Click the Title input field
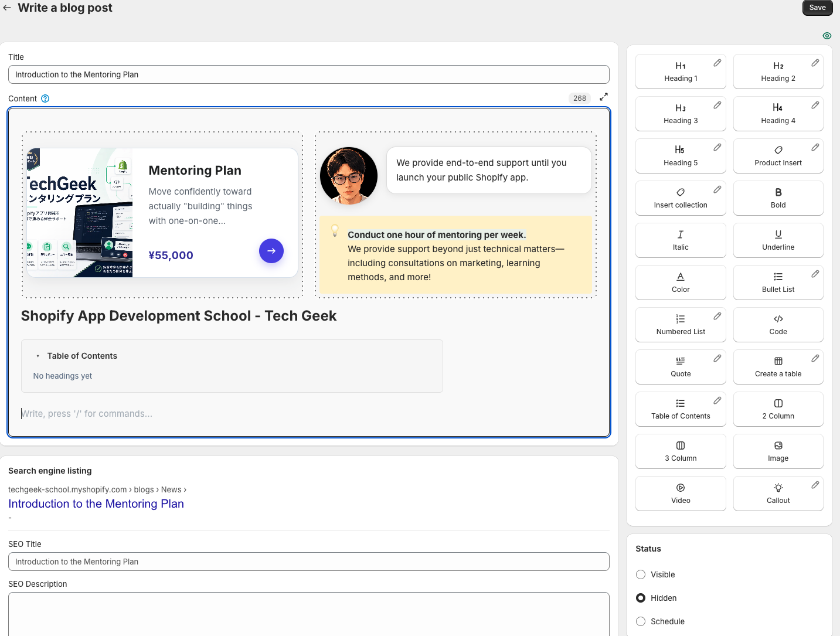 click(309, 74)
